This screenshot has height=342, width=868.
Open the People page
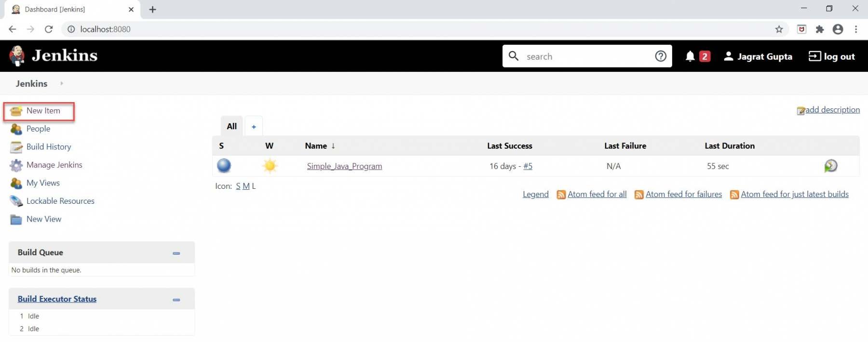38,129
